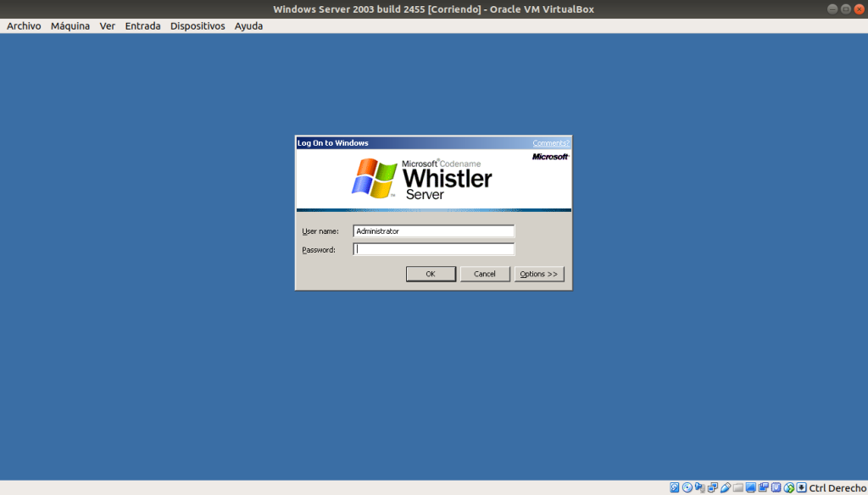Viewport: 868px width, 495px height.
Task: Focus the User name field
Action: pos(433,231)
